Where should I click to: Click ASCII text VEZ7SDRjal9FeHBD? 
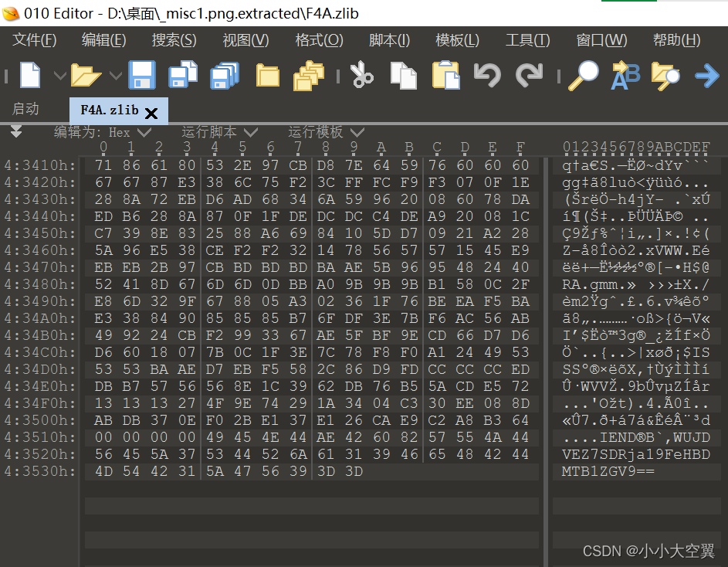[635, 454]
